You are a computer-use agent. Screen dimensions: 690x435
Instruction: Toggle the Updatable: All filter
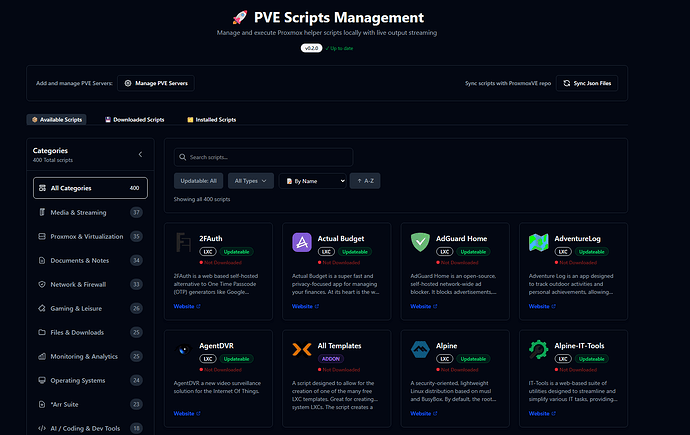(x=198, y=181)
